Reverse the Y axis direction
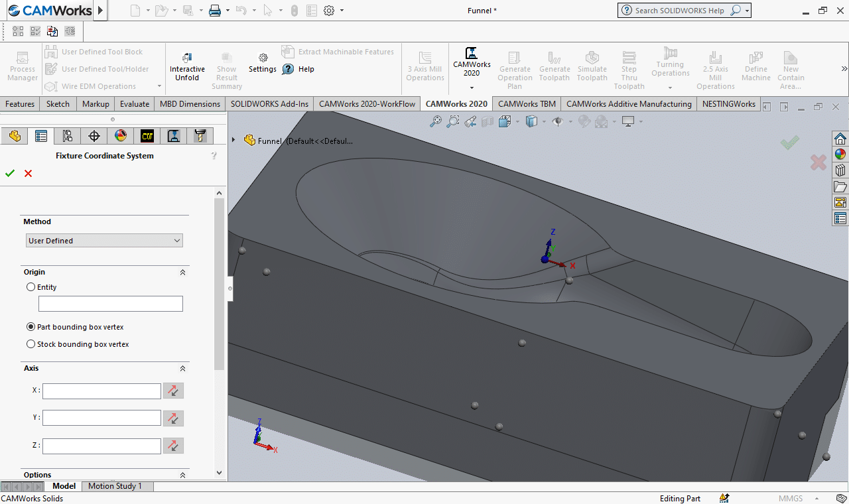Viewport: 849px width, 504px height. [x=173, y=418]
